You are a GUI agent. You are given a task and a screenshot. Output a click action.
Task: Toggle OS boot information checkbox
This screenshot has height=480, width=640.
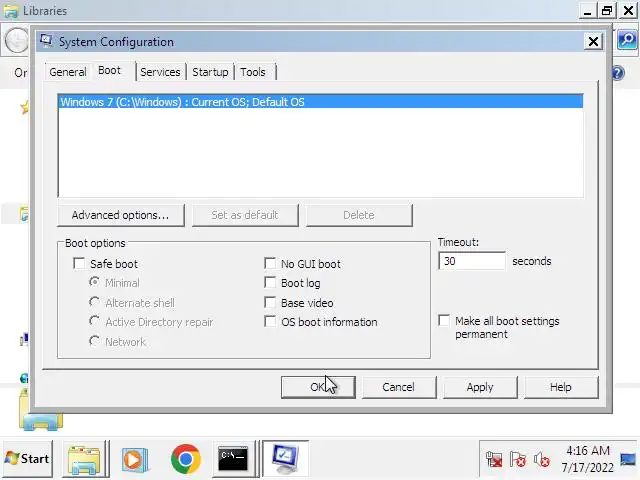pyautogui.click(x=270, y=322)
